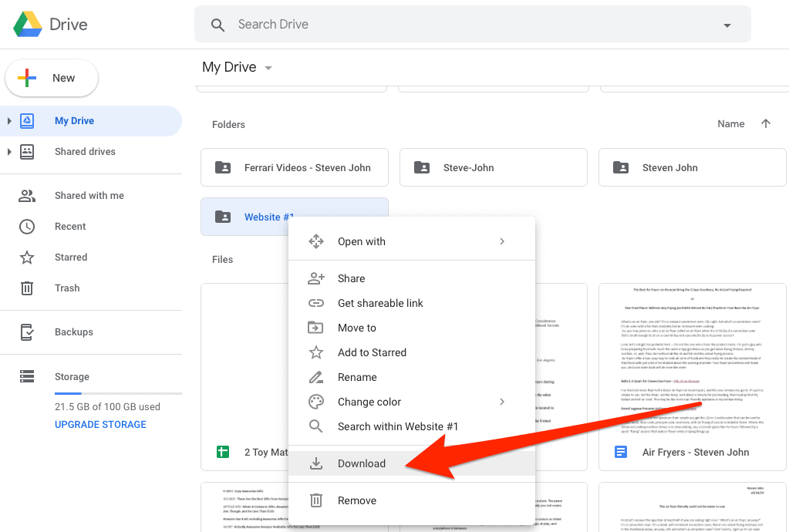
Task: Choose Rename in the context menu
Action: [x=357, y=377]
